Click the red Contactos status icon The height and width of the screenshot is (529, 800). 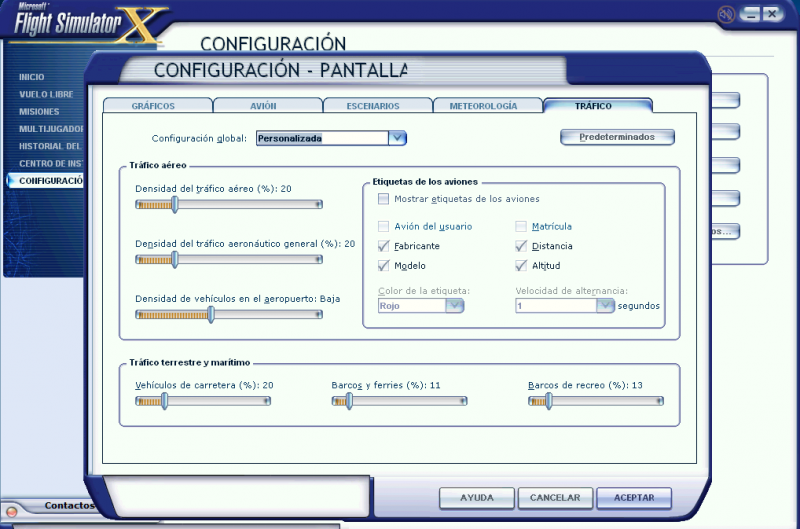pos(11,511)
